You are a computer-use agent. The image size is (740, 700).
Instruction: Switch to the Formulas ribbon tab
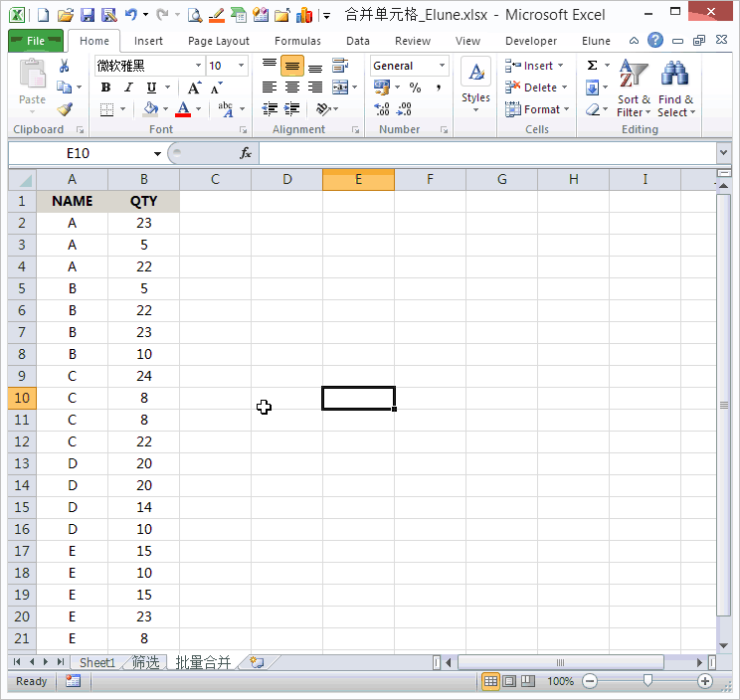297,41
